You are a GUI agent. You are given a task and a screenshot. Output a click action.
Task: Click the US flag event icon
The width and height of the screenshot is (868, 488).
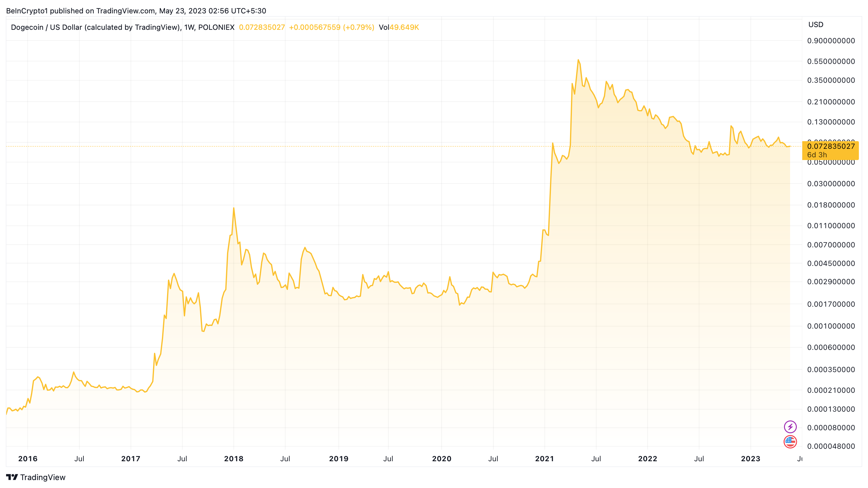(x=790, y=441)
